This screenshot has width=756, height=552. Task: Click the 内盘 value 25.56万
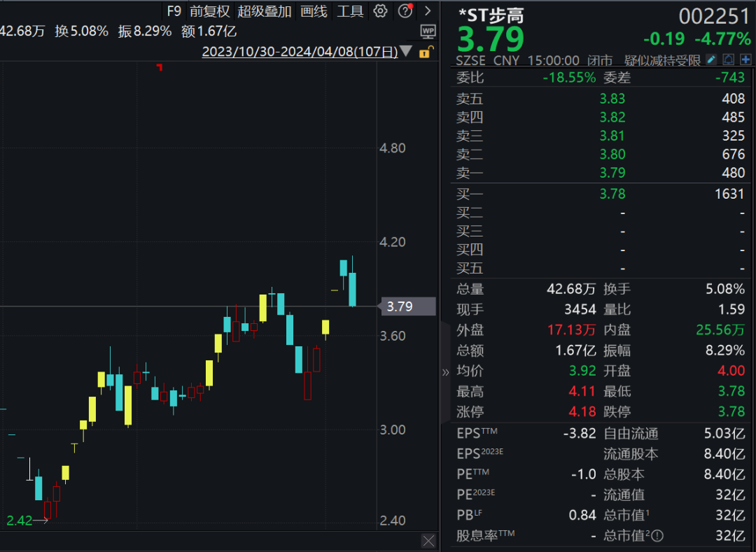tap(720, 330)
